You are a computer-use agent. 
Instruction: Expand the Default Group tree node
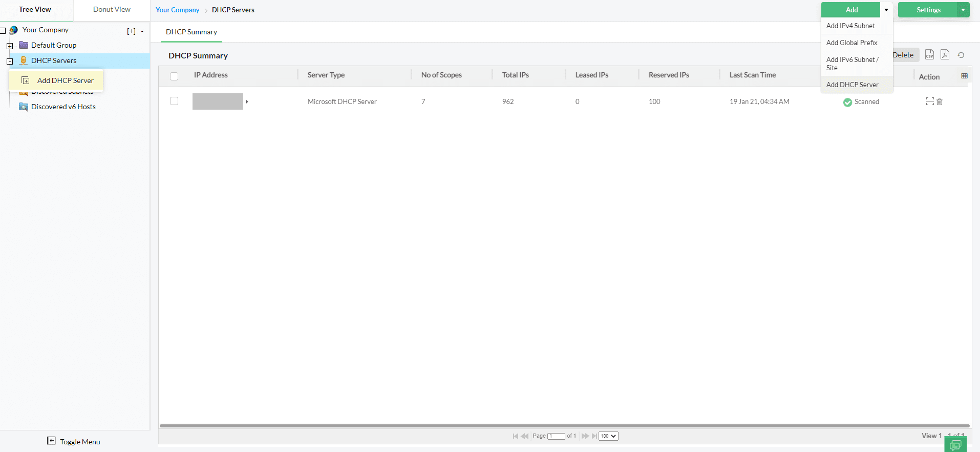coord(10,46)
